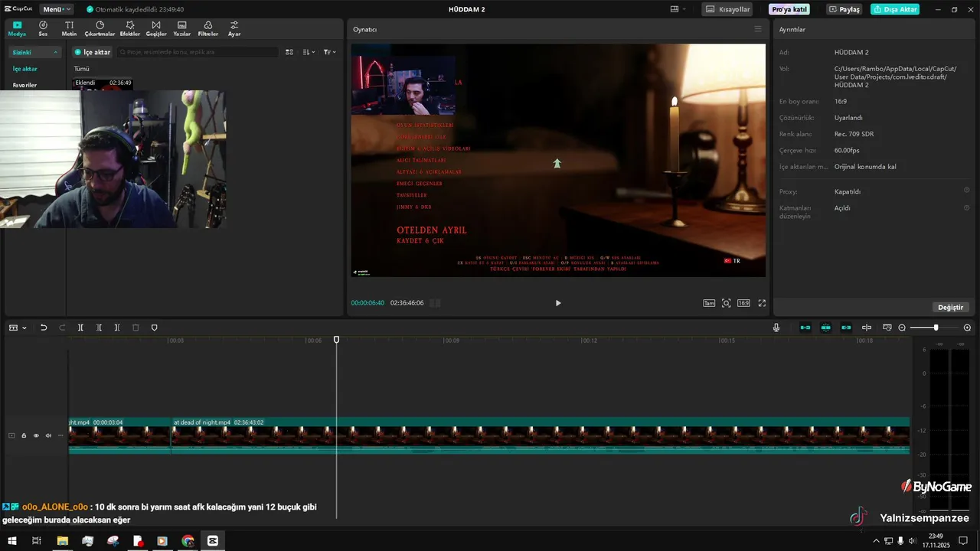Open the Ses audio panel
Screen dimensions: 980x551
point(43,29)
